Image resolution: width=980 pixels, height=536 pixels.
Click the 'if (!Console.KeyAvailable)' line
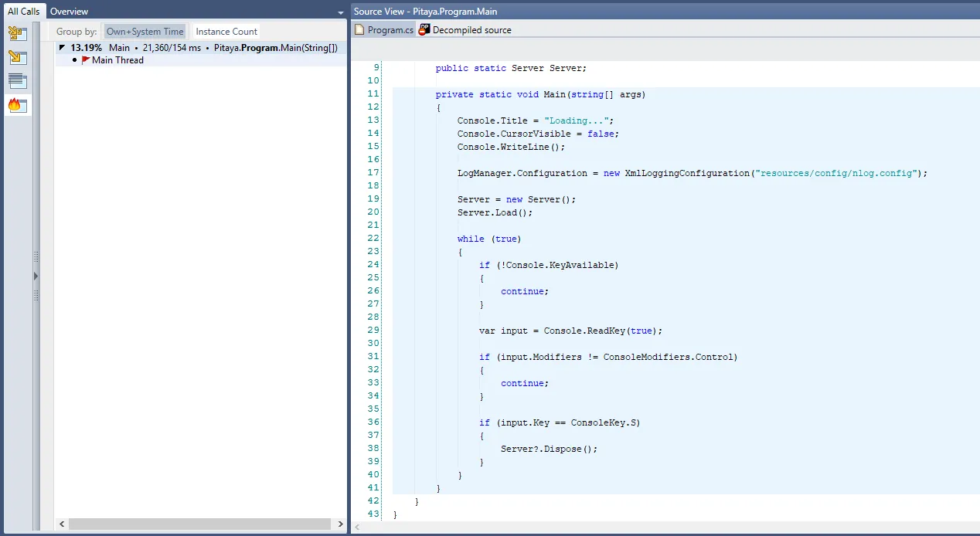(x=549, y=265)
